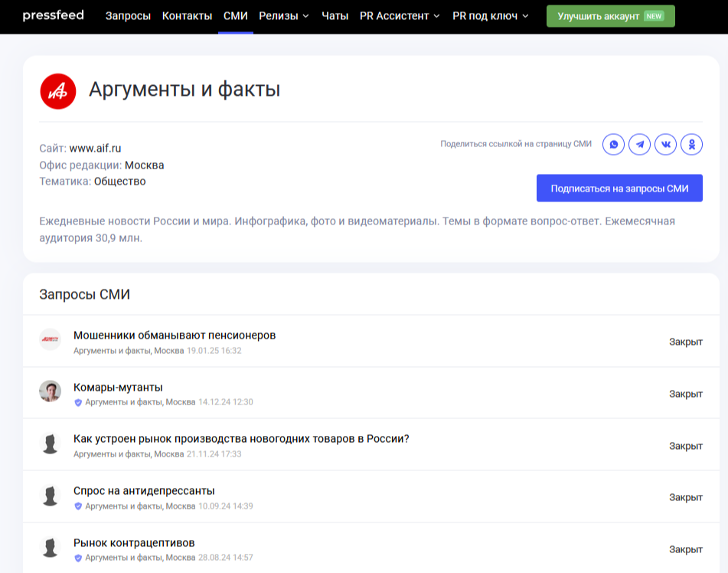728x573 pixels.
Task: Click the Аргументы и факты page heading
Action: coord(184,89)
